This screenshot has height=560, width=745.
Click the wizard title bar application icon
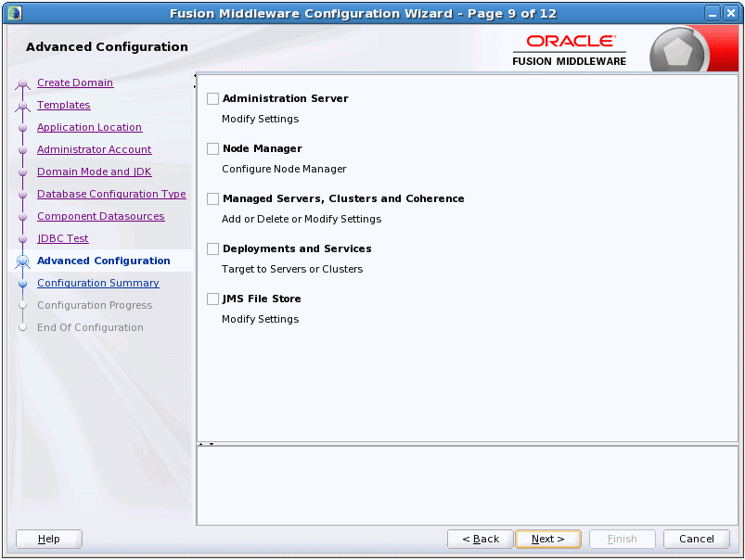tap(15, 13)
